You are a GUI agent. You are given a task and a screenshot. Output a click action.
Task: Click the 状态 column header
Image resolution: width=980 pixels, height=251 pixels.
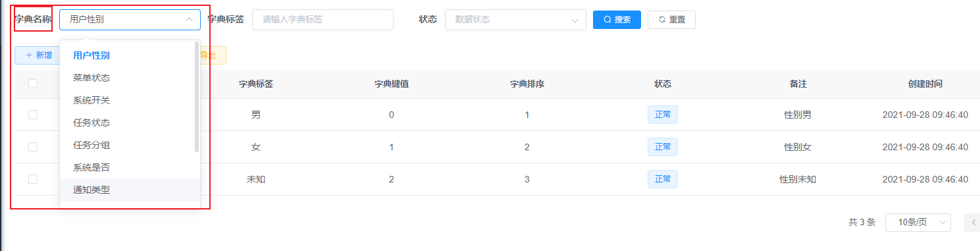[663, 84]
